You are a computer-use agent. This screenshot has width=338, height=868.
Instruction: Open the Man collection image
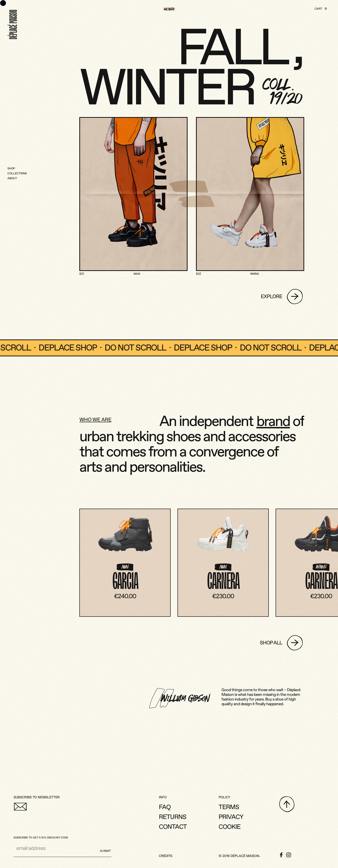[x=133, y=194]
